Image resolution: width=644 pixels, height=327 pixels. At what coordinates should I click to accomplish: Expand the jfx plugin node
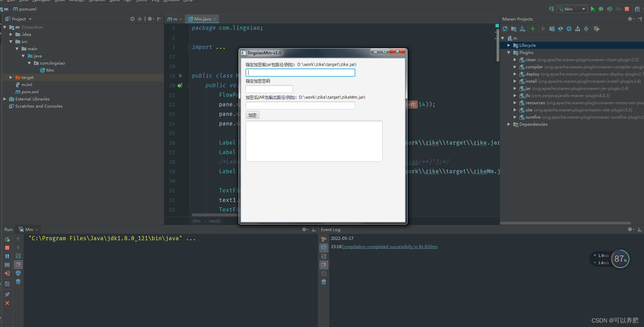(515, 95)
